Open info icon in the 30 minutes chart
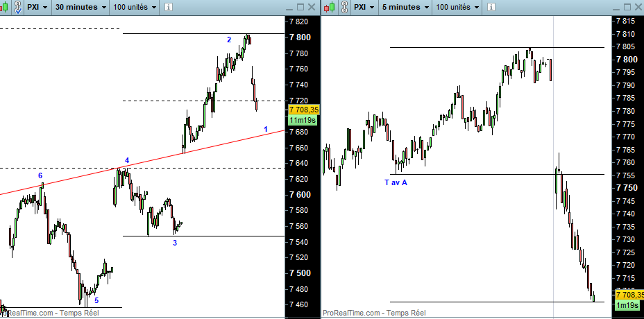Image resolution: width=644 pixels, height=319 pixels. tap(169, 7)
